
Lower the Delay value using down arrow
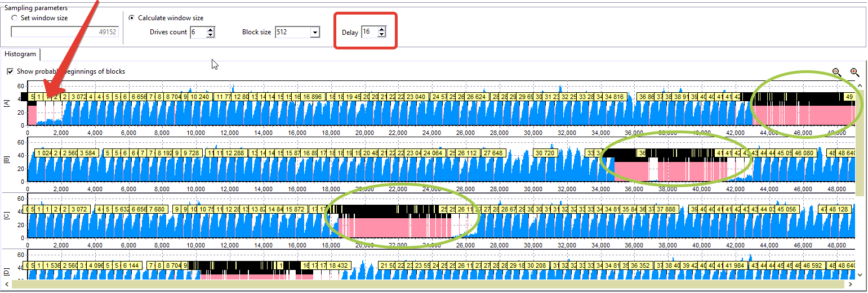tap(381, 35)
